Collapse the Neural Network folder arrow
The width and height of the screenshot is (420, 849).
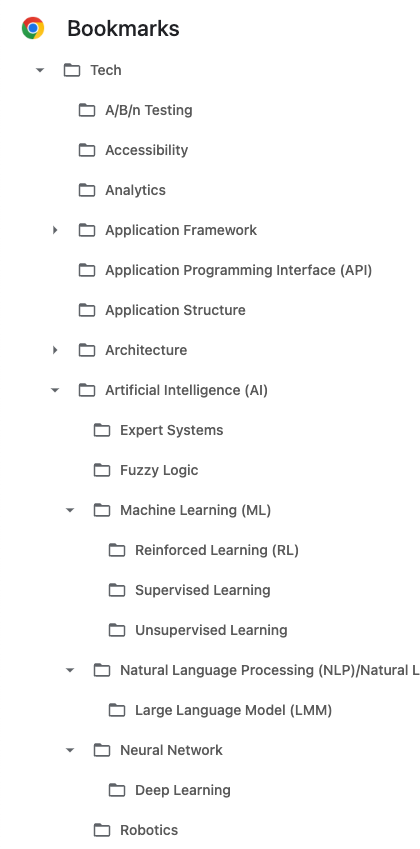[70, 750]
